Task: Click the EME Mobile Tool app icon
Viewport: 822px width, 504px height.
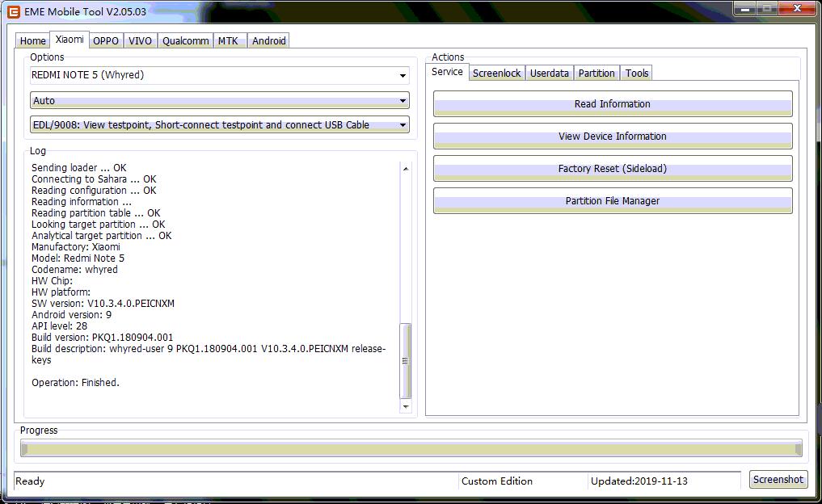Action: (x=13, y=11)
